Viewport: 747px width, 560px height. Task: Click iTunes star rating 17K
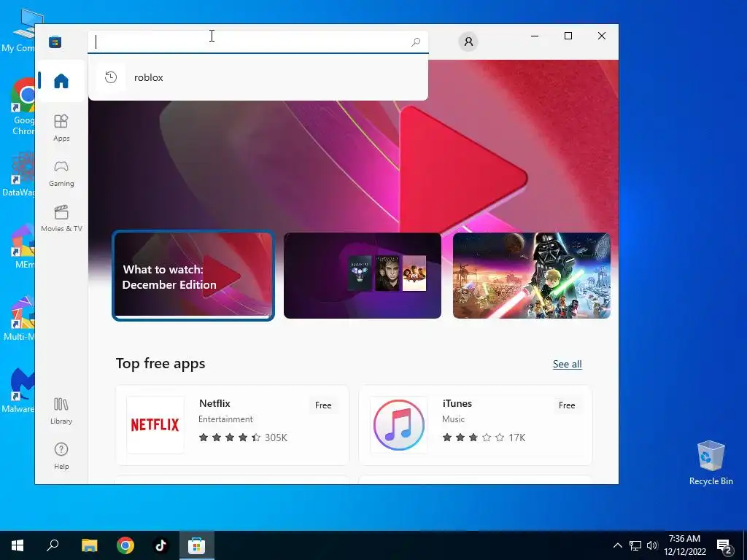[x=484, y=437]
